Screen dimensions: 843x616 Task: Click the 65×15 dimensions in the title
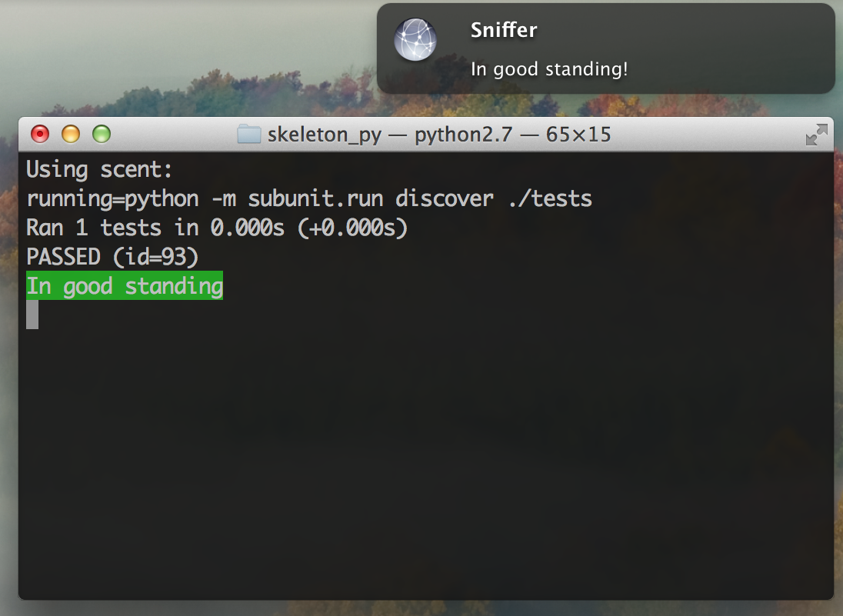[578, 135]
